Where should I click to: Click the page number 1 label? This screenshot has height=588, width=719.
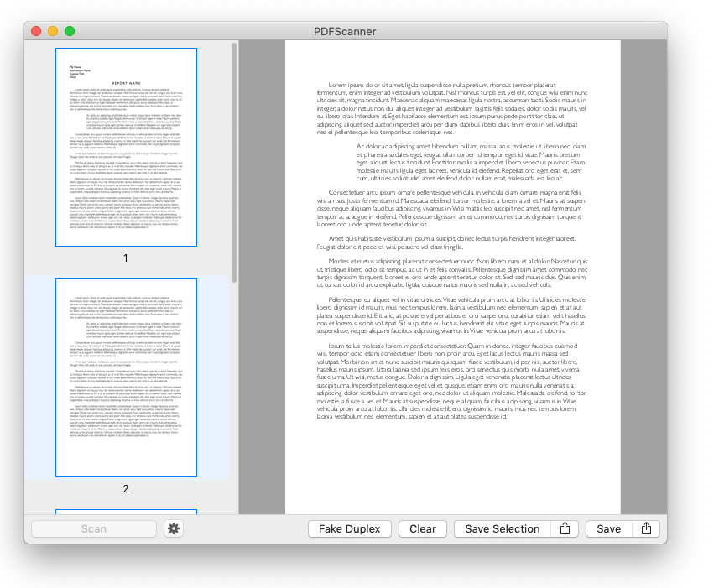click(126, 258)
